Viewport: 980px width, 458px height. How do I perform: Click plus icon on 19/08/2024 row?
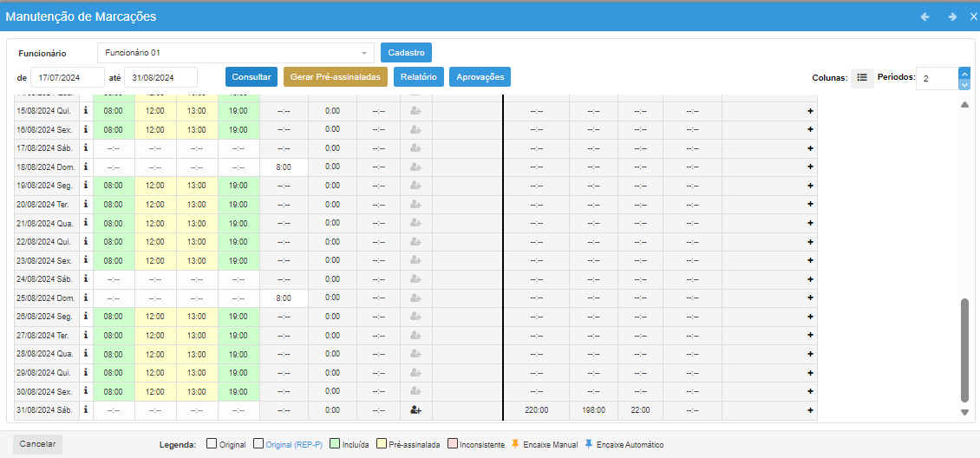810,186
